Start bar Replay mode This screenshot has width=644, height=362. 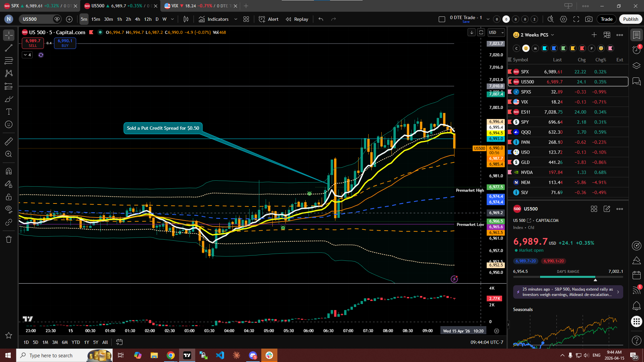(x=297, y=19)
